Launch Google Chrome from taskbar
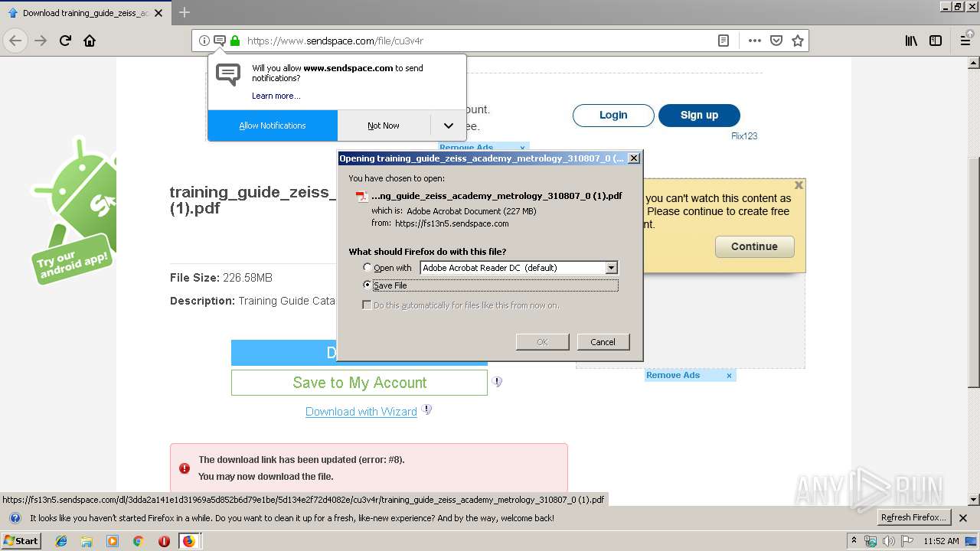This screenshot has width=980, height=551. click(x=138, y=541)
